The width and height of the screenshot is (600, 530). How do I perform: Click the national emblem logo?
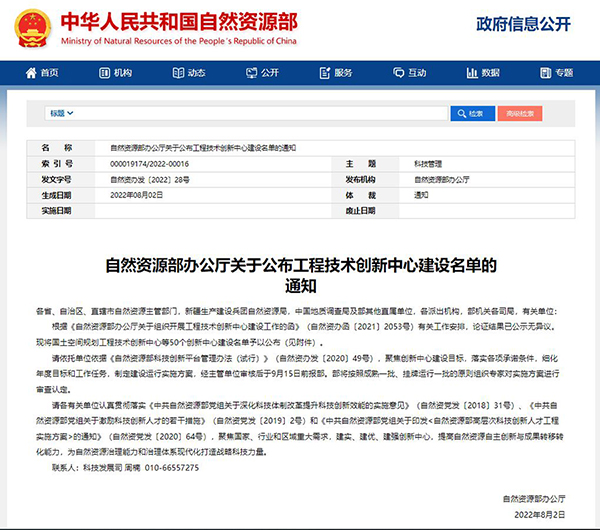pyautogui.click(x=33, y=29)
